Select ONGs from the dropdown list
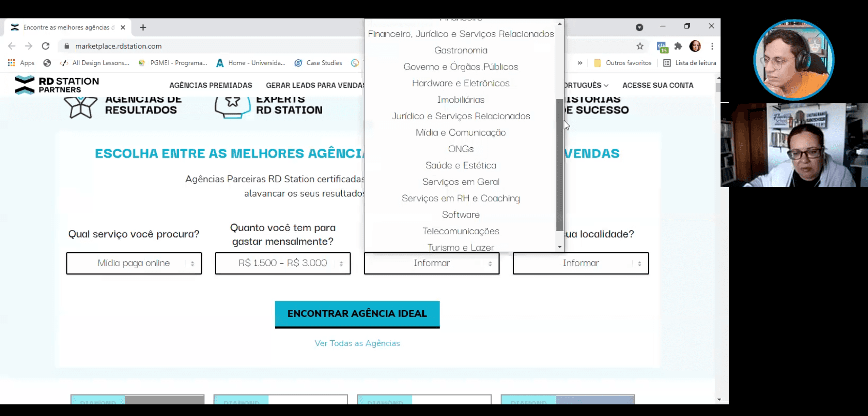The width and height of the screenshot is (868, 416). tap(461, 149)
